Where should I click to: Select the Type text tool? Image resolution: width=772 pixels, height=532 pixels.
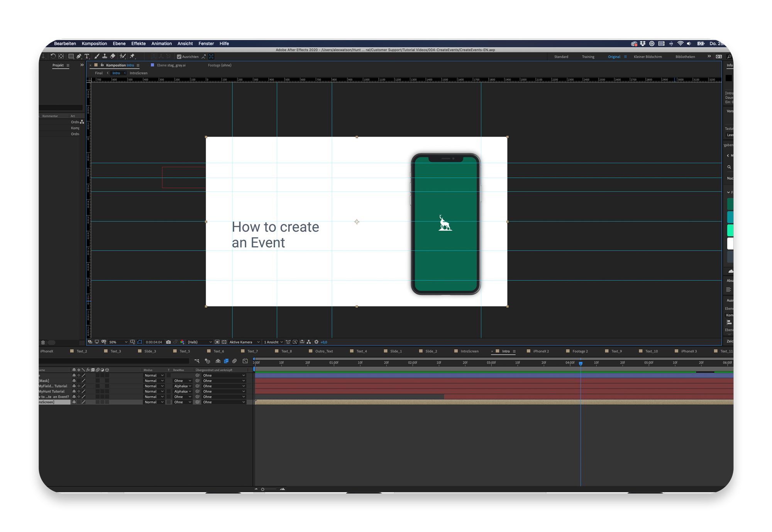tap(87, 56)
